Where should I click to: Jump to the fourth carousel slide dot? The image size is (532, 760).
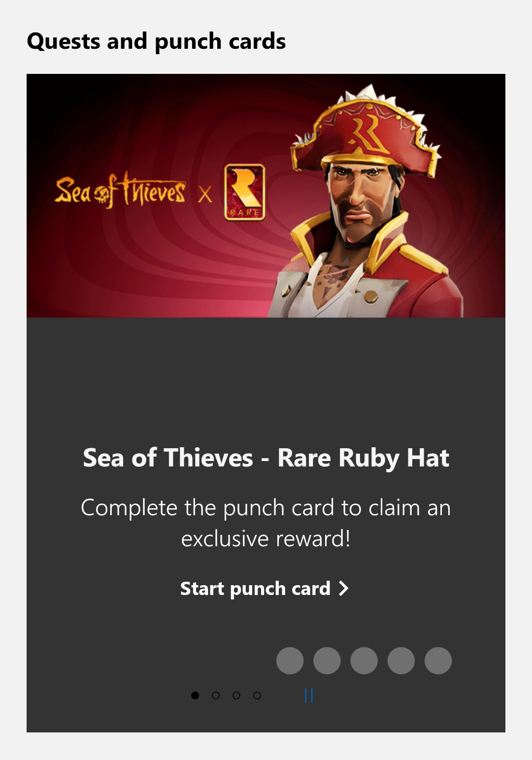point(257,695)
